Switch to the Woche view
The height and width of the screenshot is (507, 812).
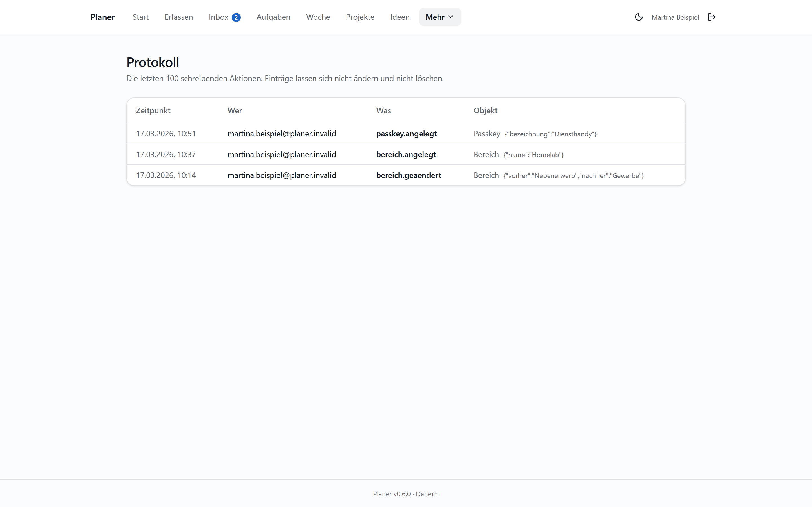(318, 17)
